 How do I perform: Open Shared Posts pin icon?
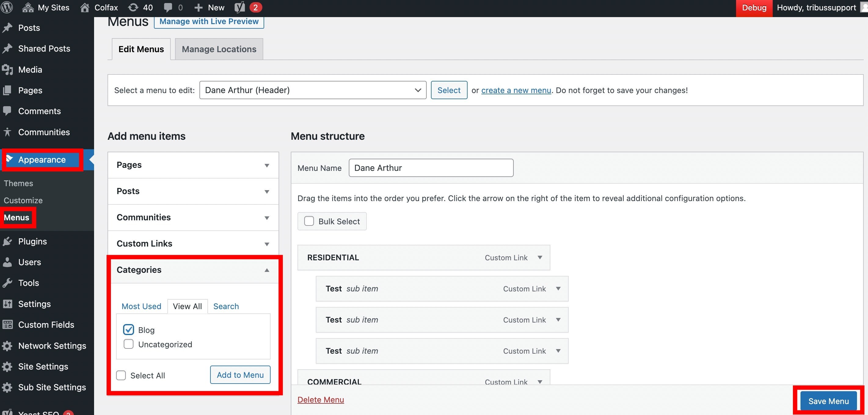coord(7,49)
